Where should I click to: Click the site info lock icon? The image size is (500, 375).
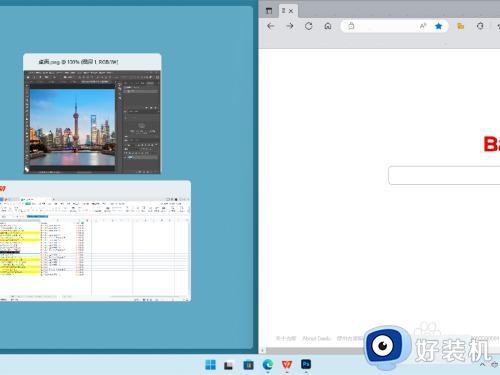click(351, 26)
